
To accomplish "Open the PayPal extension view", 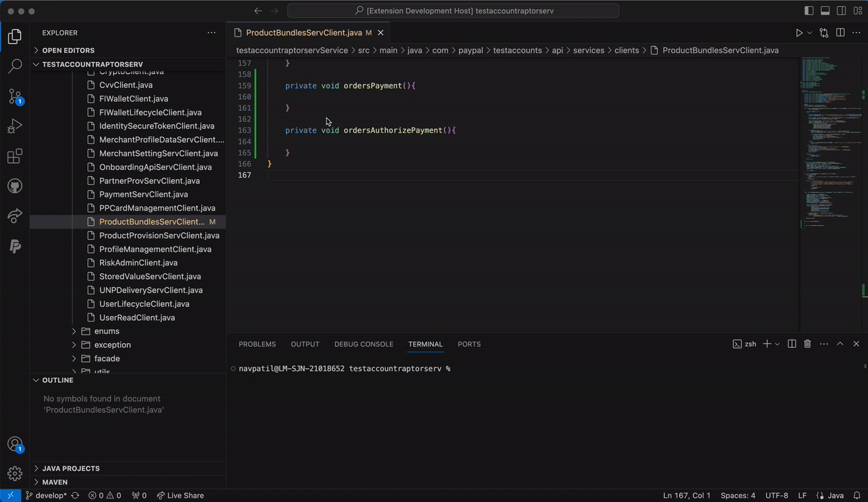I will click(x=15, y=246).
